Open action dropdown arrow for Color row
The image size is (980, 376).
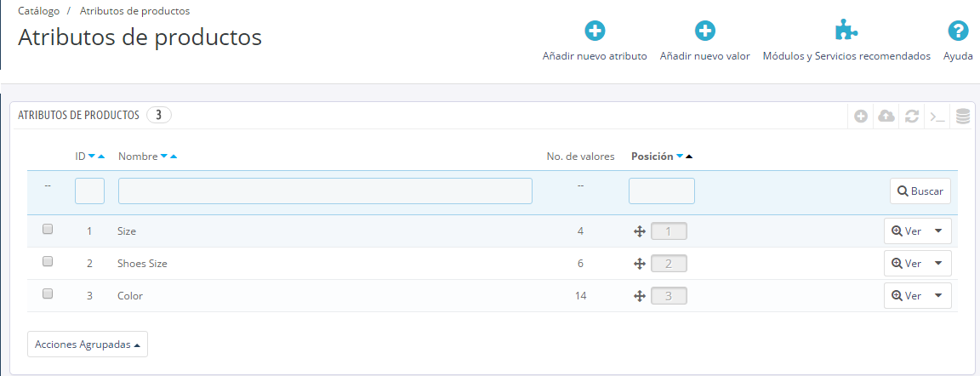938,296
